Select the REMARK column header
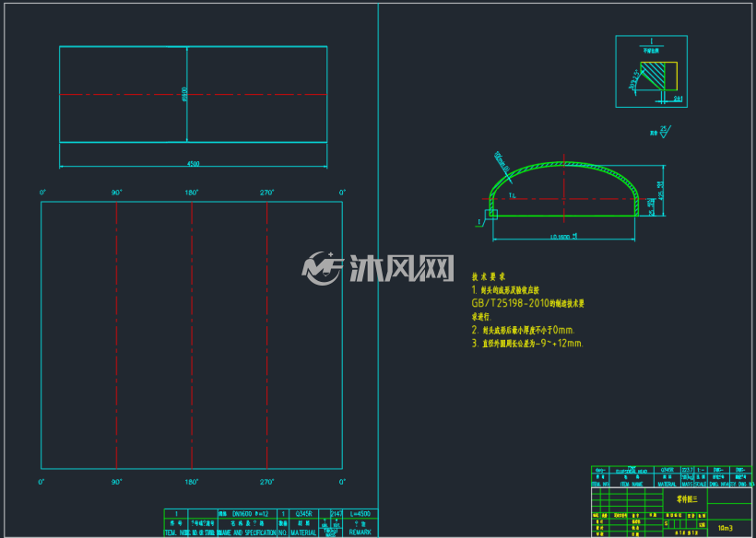 point(360,532)
